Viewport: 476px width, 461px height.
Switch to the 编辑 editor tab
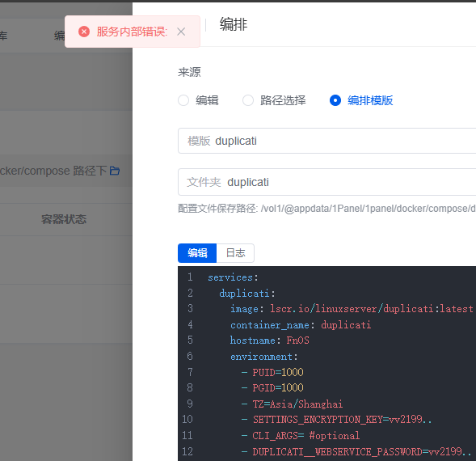[x=197, y=253]
